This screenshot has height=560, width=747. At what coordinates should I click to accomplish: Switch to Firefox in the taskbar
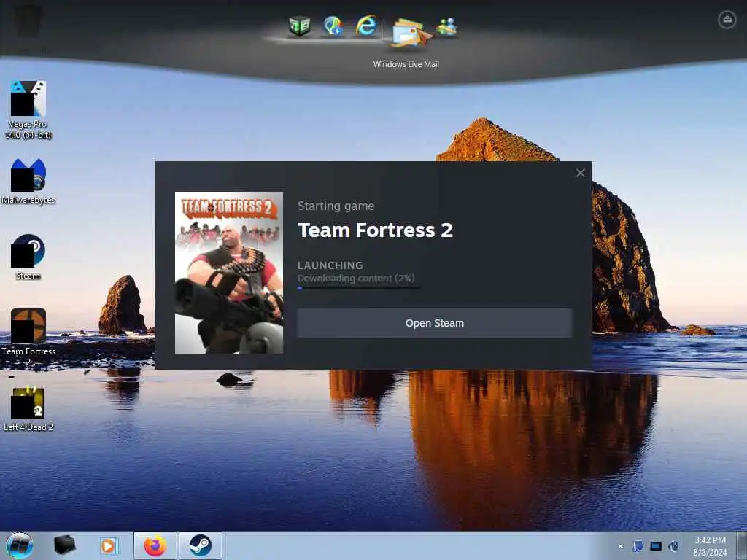pos(155,545)
